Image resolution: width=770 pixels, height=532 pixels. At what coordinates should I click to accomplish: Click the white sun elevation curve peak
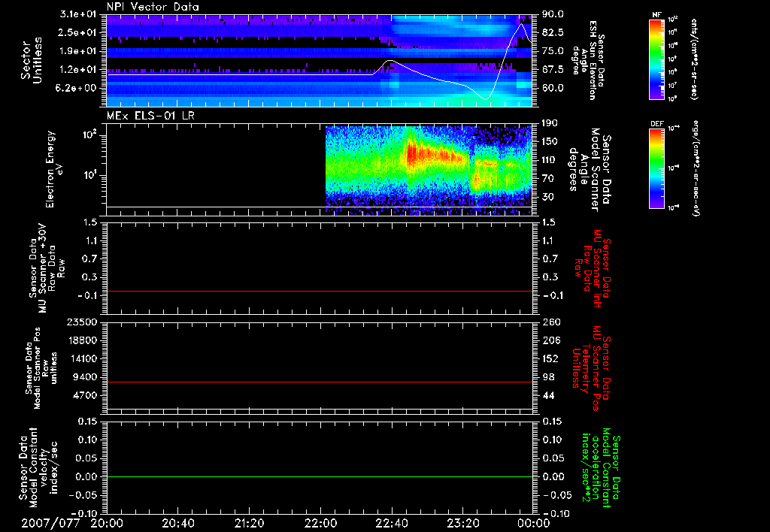point(522,25)
